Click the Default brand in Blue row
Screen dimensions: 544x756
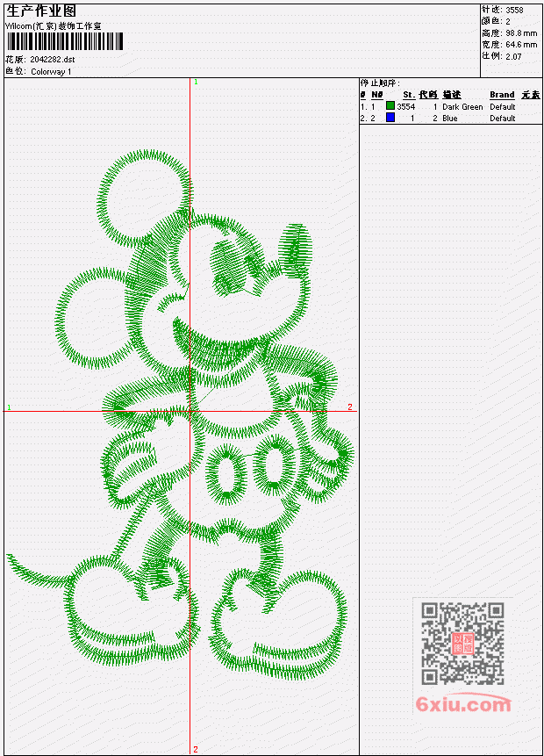(x=502, y=119)
